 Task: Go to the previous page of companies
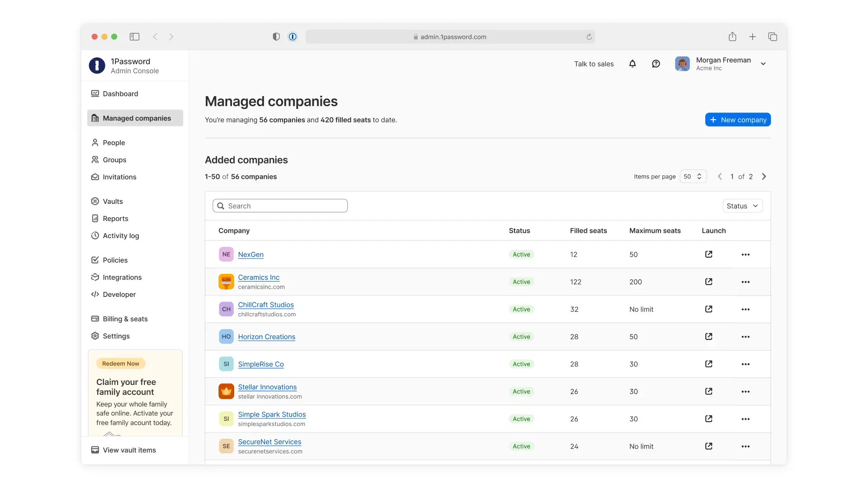720,177
